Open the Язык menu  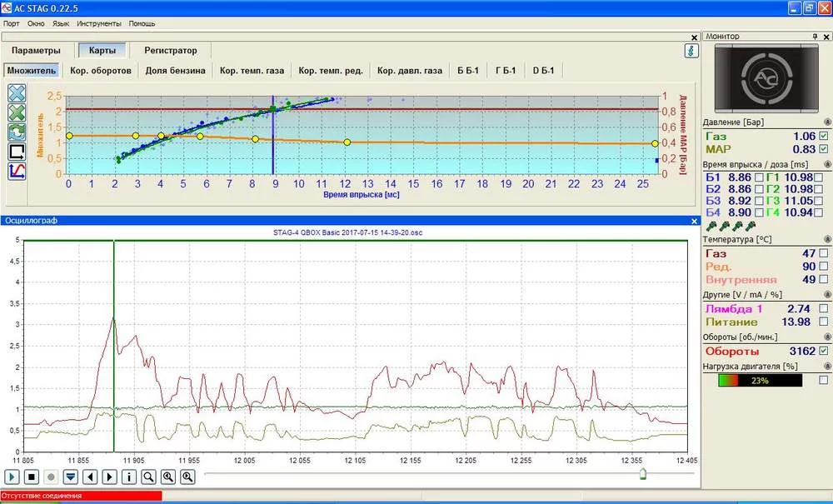[x=61, y=23]
